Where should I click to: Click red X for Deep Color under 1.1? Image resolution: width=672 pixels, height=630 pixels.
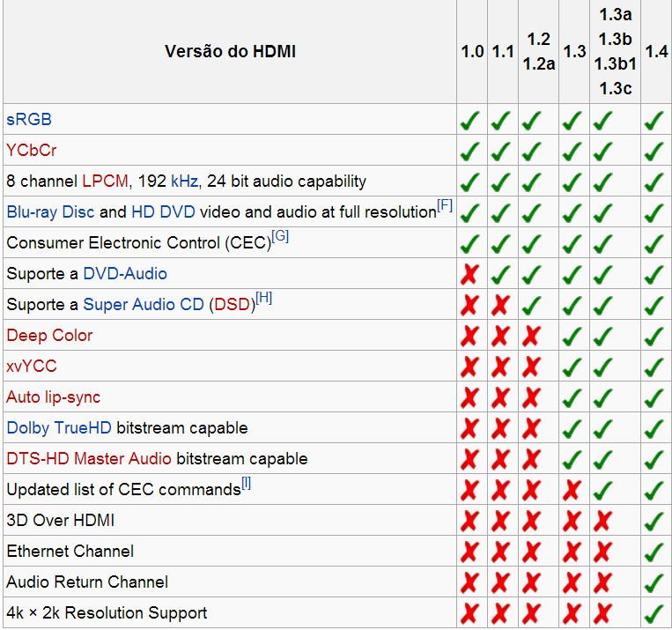pos(501,336)
